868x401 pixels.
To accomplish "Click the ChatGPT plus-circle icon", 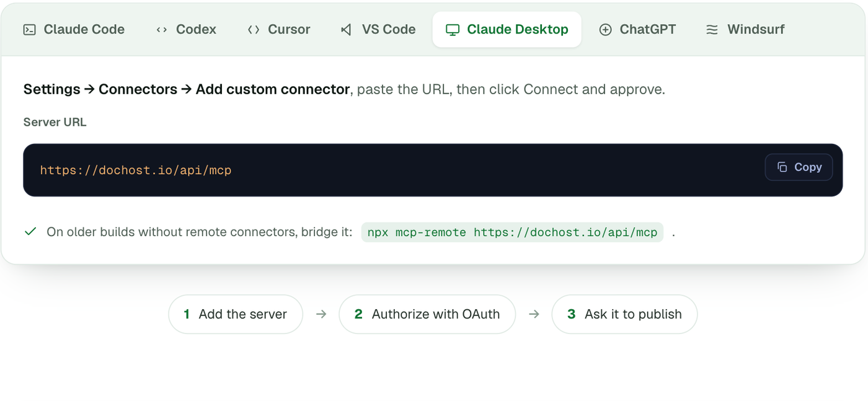I will [x=605, y=29].
